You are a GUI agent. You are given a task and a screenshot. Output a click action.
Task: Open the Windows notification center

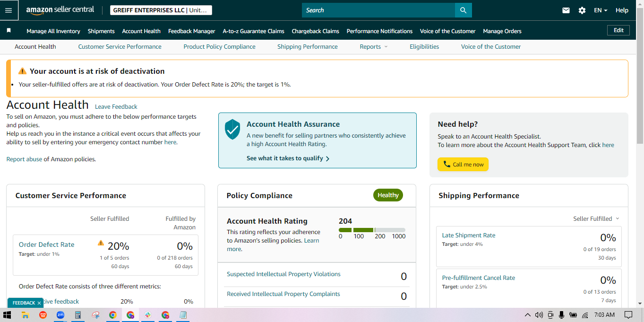tap(628, 315)
